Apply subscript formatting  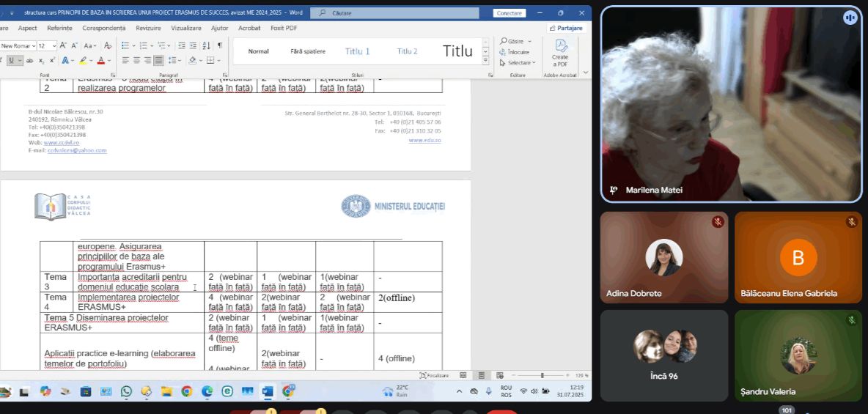[41, 61]
